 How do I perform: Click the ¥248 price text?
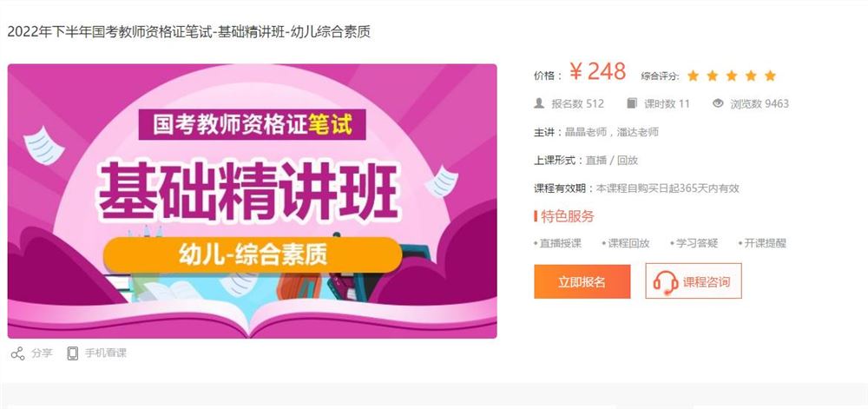[x=598, y=72]
